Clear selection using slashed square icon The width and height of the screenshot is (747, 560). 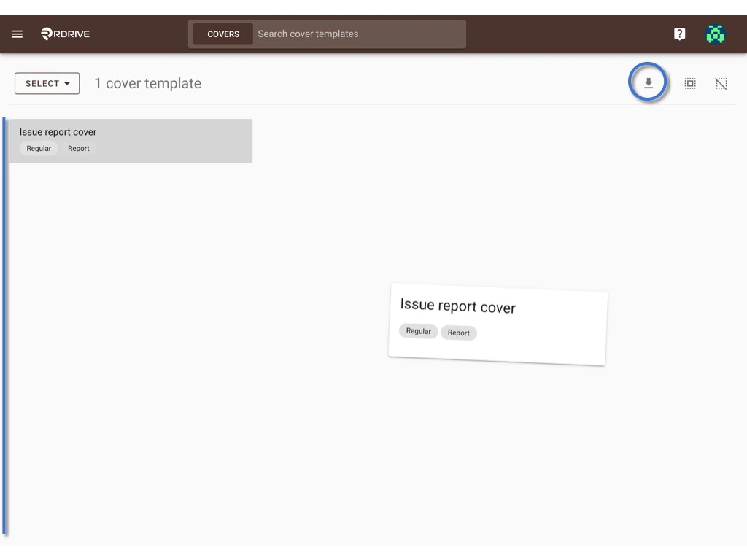click(x=721, y=83)
